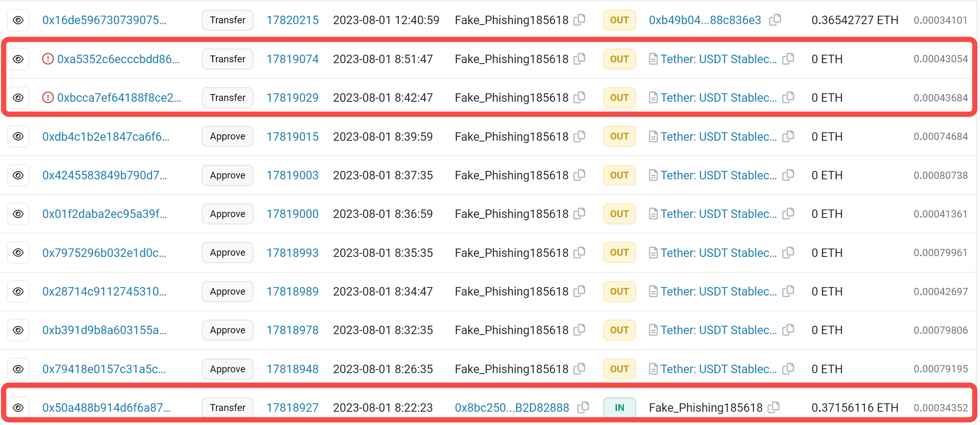Preview transaction 0x28714c9112745310 with eye icon
The height and width of the screenshot is (425, 980).
(x=18, y=292)
